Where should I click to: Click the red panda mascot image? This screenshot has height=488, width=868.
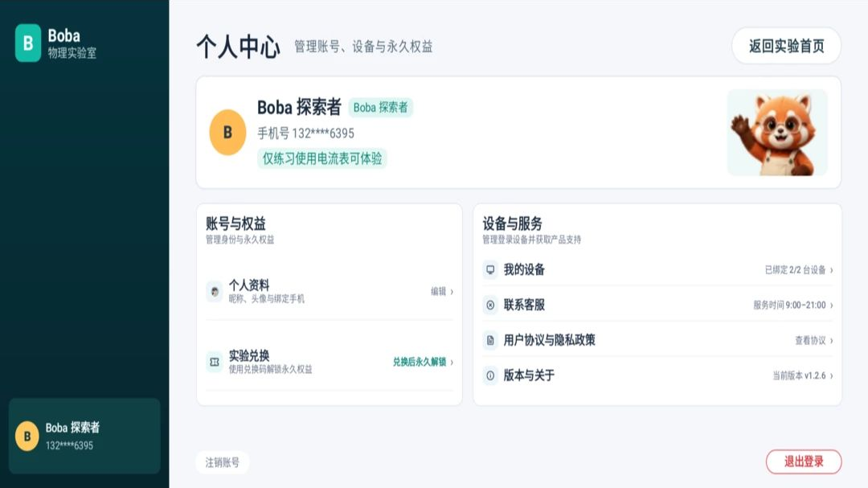click(x=777, y=133)
